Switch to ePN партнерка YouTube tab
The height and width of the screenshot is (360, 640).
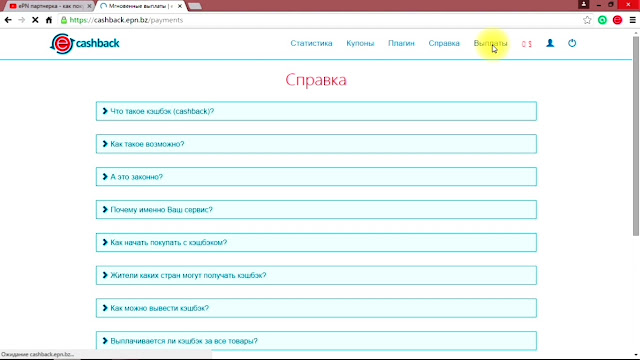pos(49,6)
